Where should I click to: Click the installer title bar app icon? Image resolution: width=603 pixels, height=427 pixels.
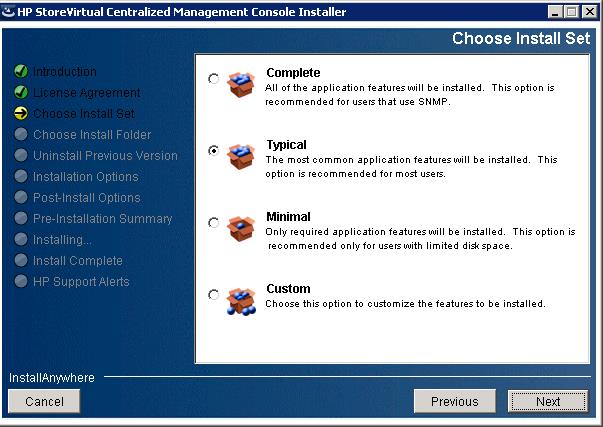pos(8,12)
